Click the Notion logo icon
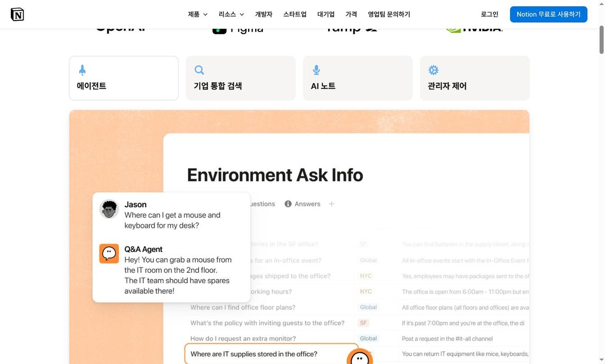This screenshot has width=605, height=364. pos(17,14)
